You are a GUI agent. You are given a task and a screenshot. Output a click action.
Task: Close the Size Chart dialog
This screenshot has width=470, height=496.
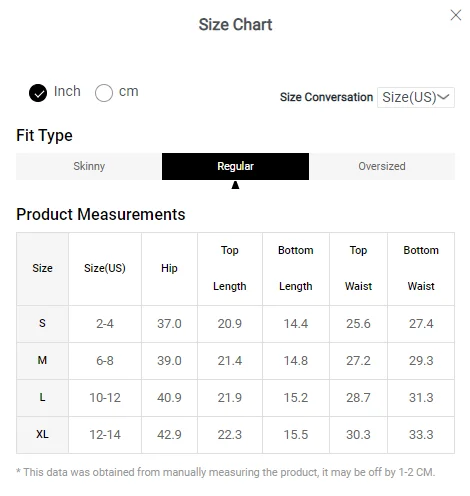pos(456,15)
